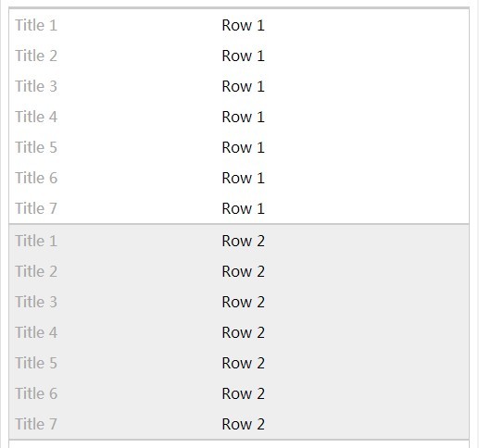Click the Title 1 label in Row 1 block

[x=36, y=25]
